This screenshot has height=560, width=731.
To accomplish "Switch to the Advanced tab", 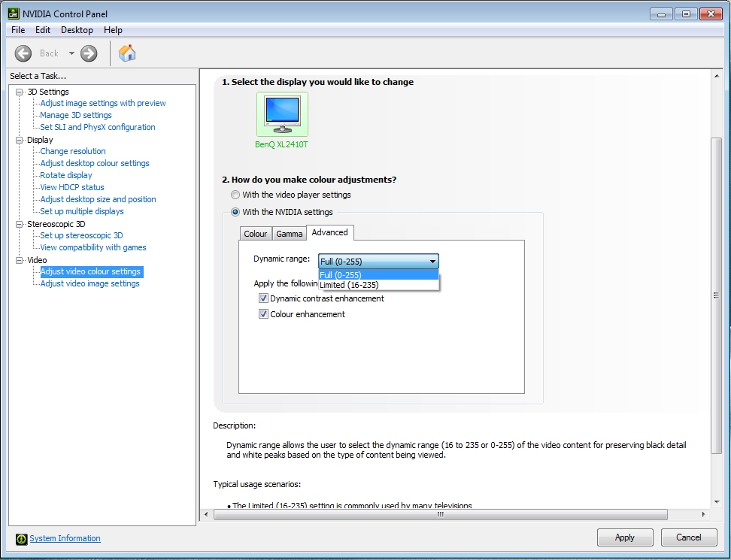I will (329, 232).
